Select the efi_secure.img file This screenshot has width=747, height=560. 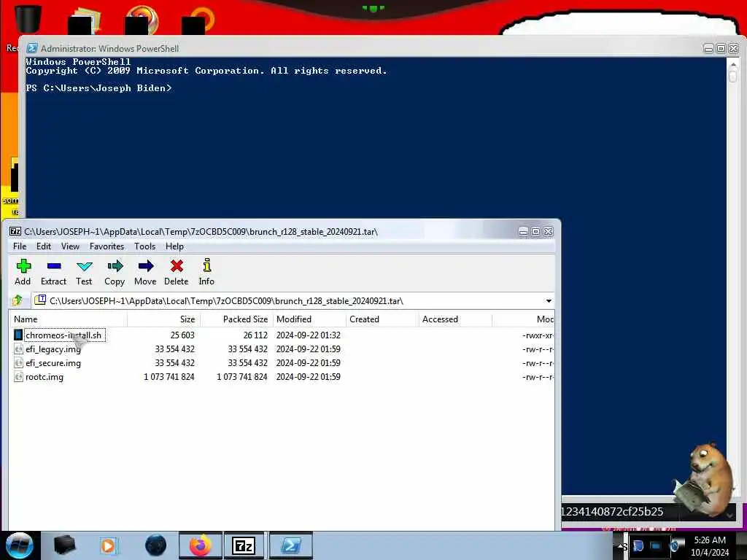(x=53, y=363)
